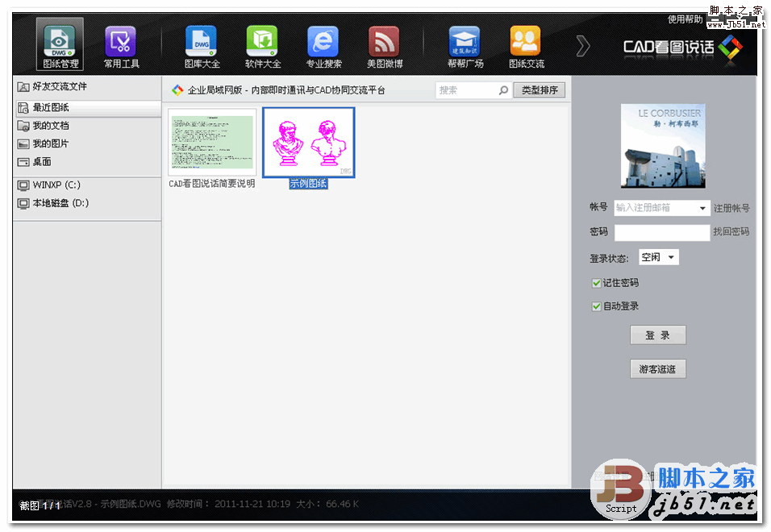Focus the 搜索 search field
The image size is (771, 532).
[x=467, y=90]
